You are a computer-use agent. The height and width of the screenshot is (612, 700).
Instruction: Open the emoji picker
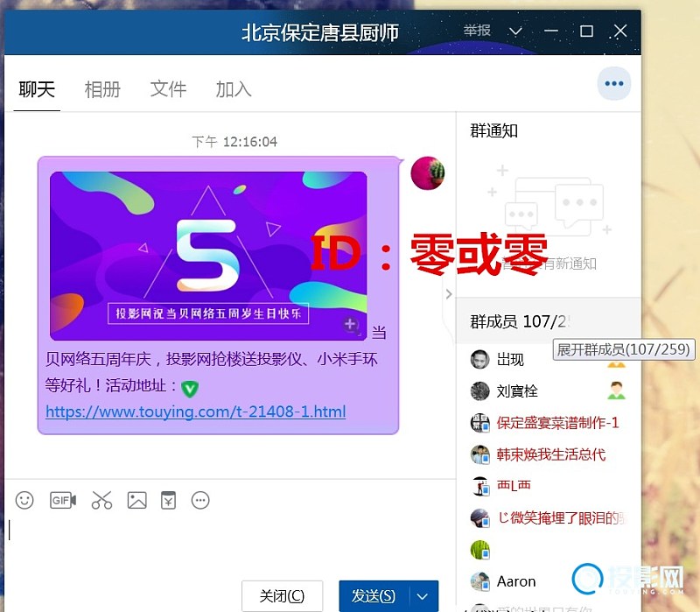[x=24, y=500]
